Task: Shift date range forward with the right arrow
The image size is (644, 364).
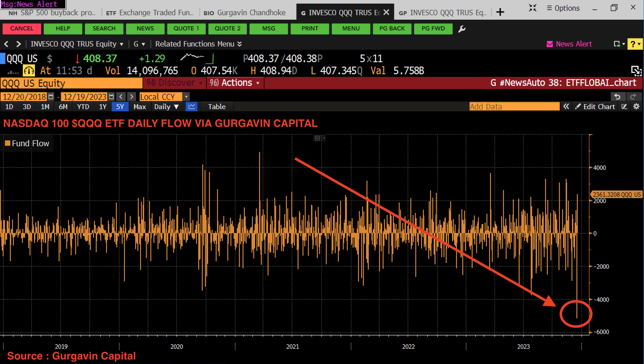Action: pyautogui.click(x=132, y=97)
